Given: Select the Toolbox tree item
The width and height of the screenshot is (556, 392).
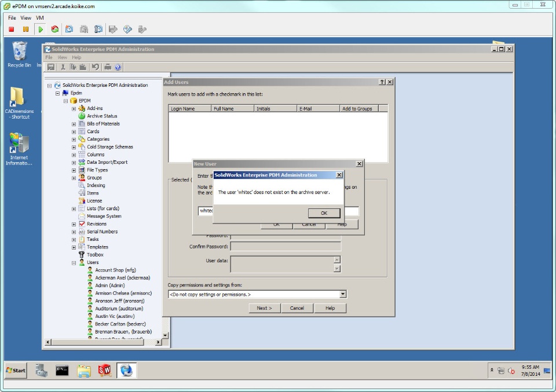Looking at the screenshot, I should (x=95, y=255).
